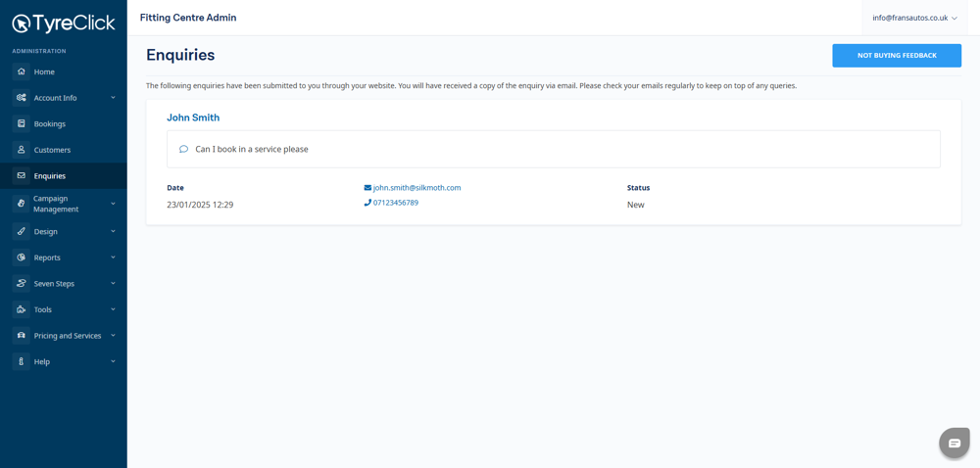This screenshot has height=468, width=980.
Task: Open the John Smith enquiry link
Action: (193, 117)
